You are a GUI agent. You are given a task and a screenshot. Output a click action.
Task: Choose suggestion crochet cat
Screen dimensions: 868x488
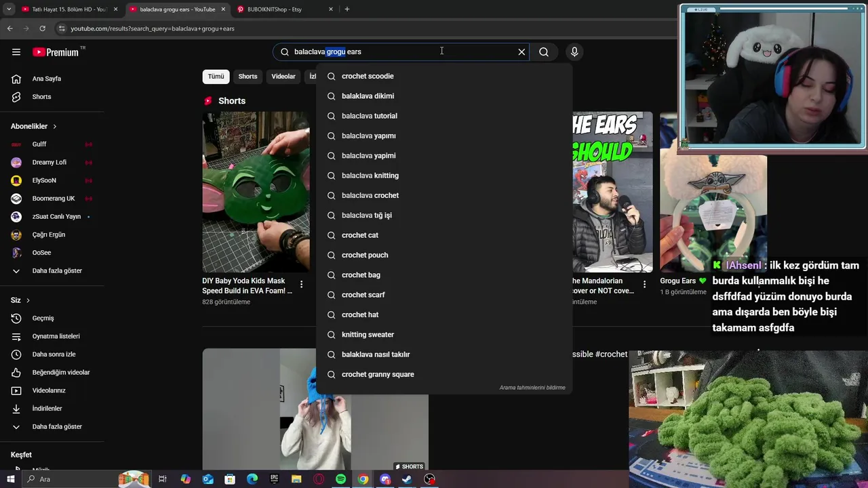click(x=444, y=235)
